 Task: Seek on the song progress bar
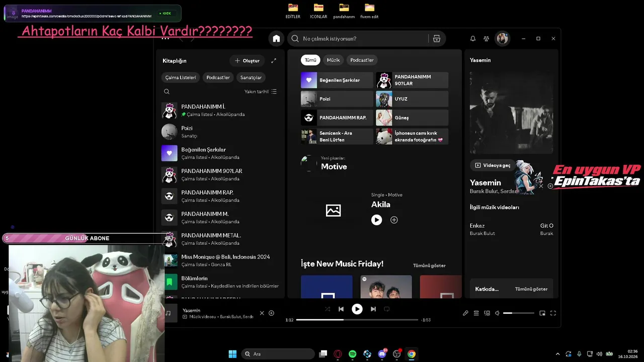pos(357,320)
